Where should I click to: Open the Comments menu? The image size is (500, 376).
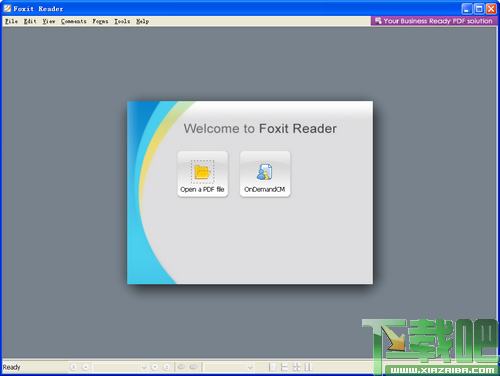[74, 21]
